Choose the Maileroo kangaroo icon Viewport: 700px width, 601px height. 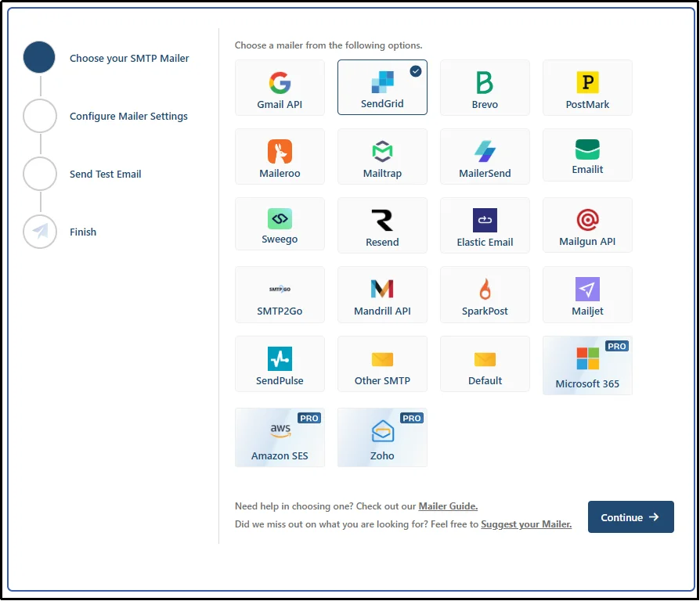[x=280, y=151]
